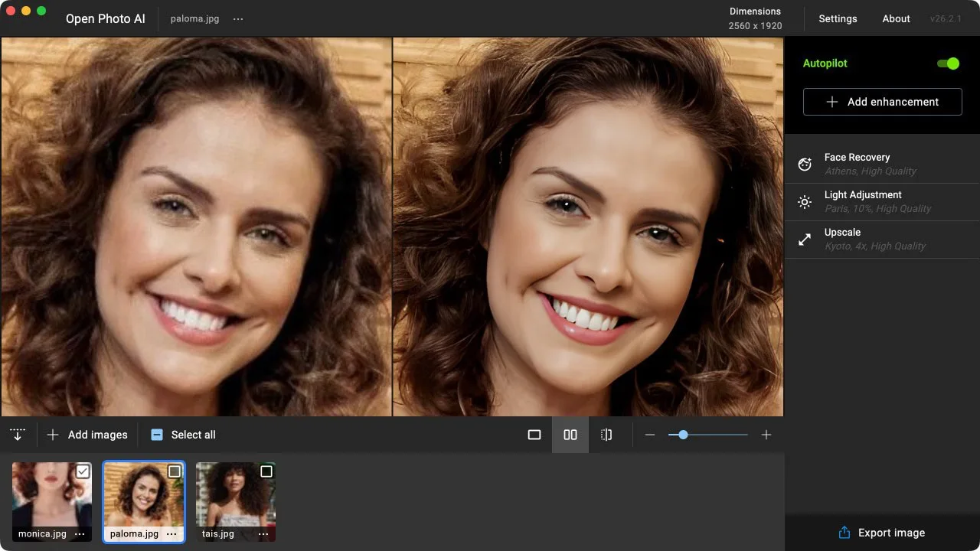Select the monica.jpg thumbnail

click(52, 502)
